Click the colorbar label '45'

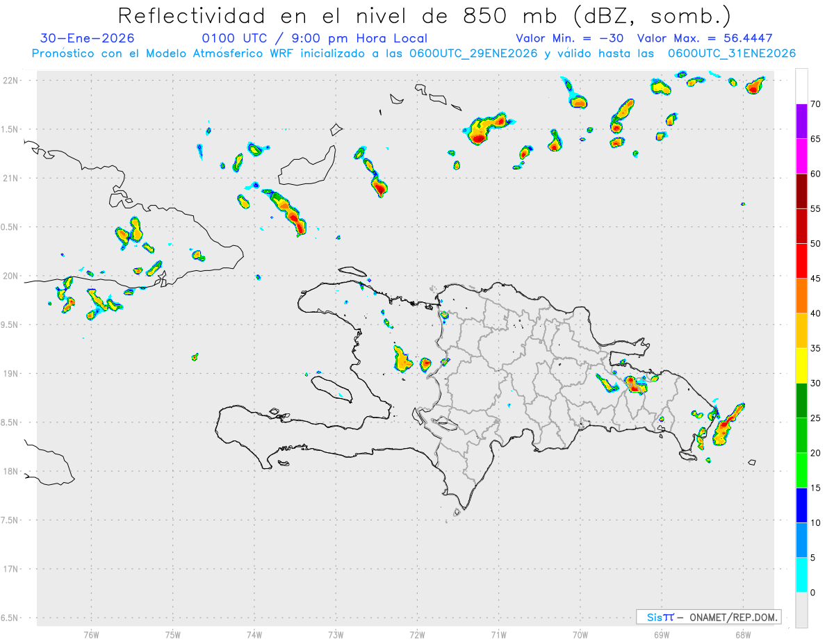click(x=816, y=279)
